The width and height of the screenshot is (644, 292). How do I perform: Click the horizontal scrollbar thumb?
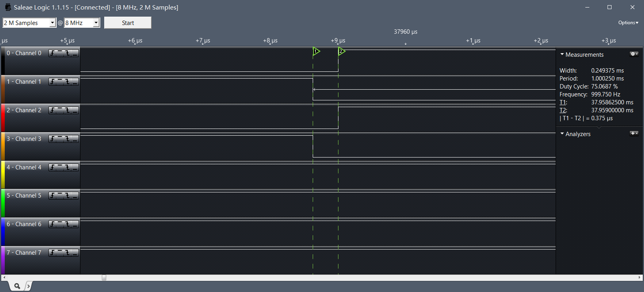[104, 278]
